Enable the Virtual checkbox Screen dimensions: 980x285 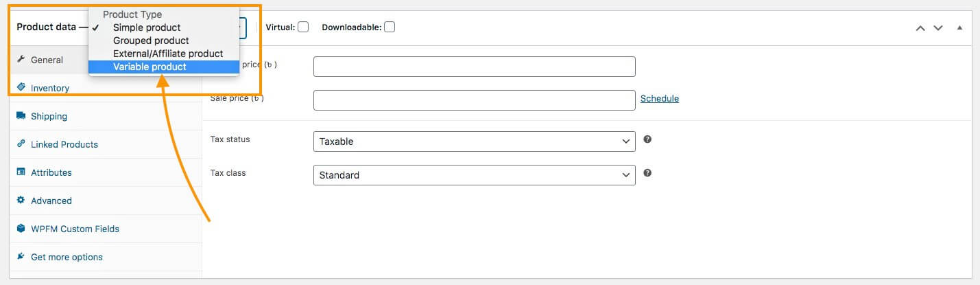coord(303,27)
